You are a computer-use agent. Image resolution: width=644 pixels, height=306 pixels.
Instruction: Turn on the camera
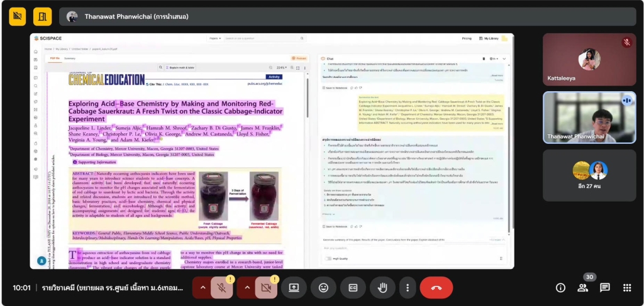tap(266, 288)
